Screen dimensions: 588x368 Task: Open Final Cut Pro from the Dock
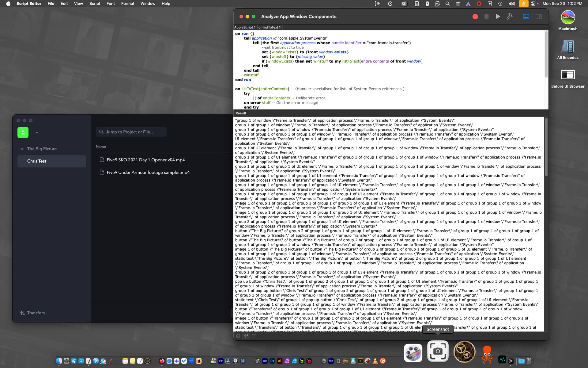coord(213,361)
